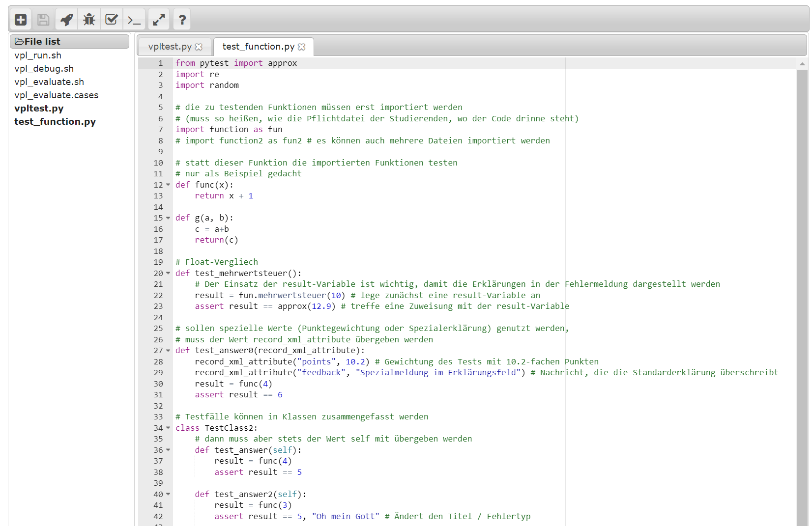Open the console terminal icon
The width and height of the screenshot is (812, 526).
pyautogui.click(x=134, y=20)
